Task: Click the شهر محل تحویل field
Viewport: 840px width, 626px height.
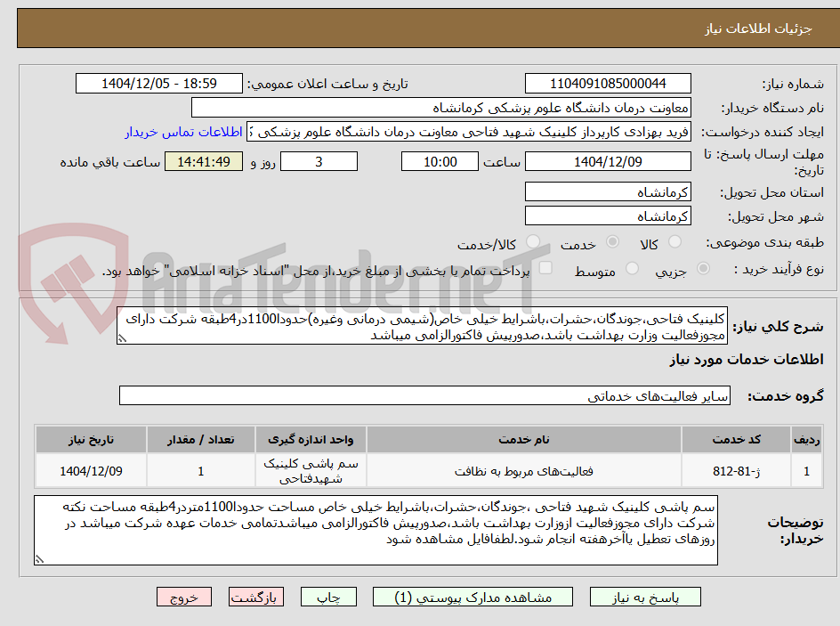Action: coord(608,216)
